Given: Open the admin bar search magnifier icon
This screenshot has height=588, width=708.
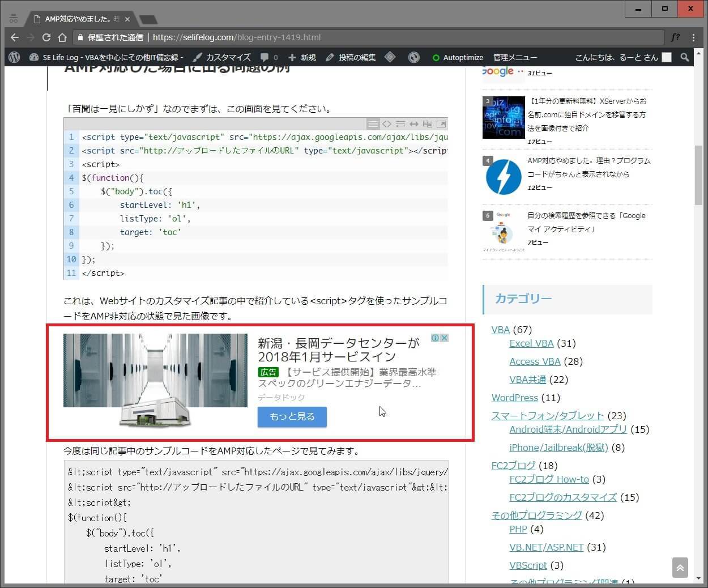Looking at the screenshot, I should 684,57.
